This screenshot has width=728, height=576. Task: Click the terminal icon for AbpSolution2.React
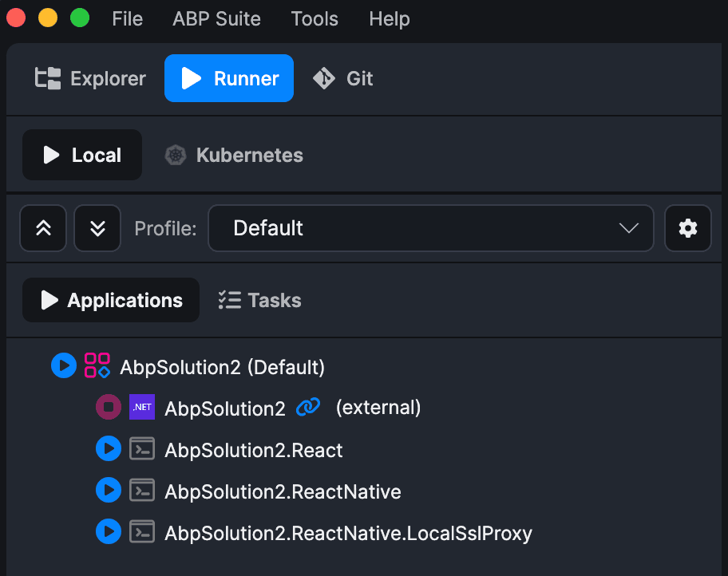click(x=142, y=449)
